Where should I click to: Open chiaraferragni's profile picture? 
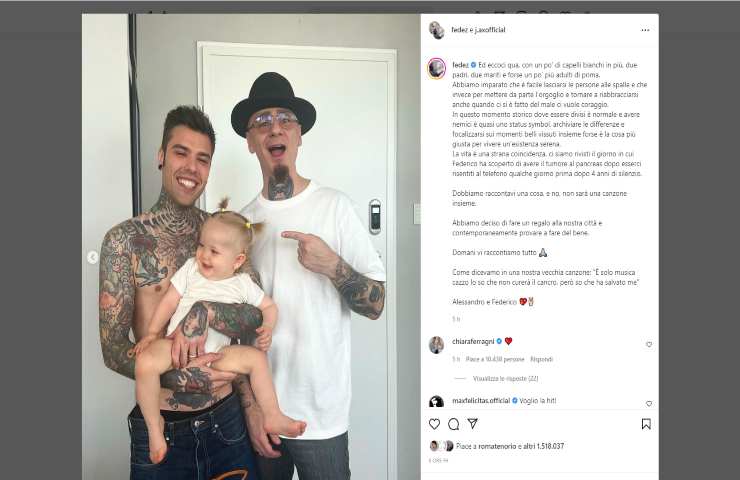point(436,345)
